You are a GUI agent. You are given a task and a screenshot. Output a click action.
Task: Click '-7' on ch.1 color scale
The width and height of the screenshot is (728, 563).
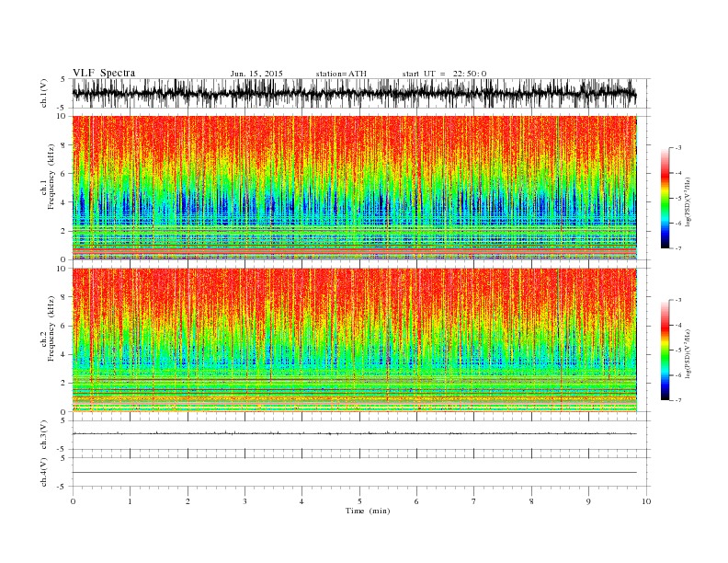pos(678,248)
